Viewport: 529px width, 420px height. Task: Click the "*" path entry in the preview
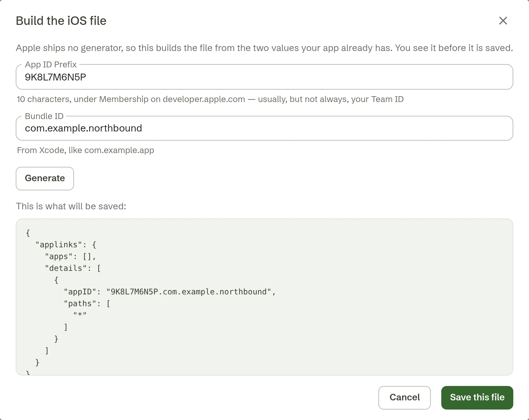[x=80, y=315]
